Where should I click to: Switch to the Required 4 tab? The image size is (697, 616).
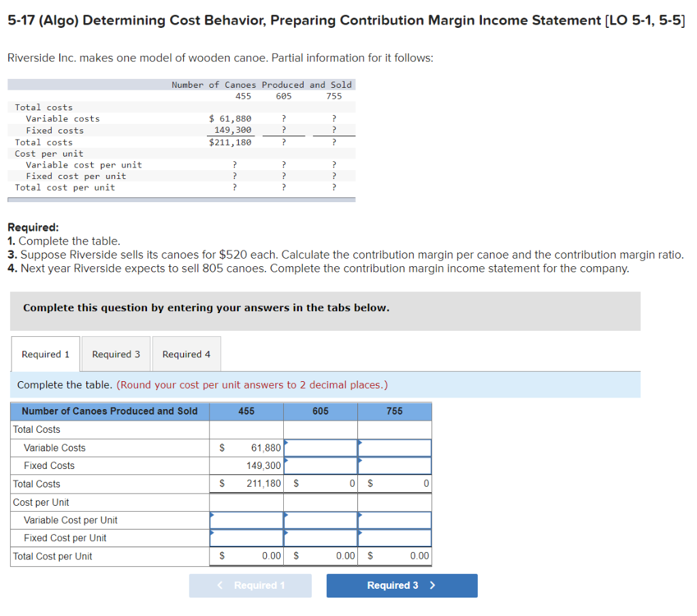pyautogui.click(x=186, y=353)
